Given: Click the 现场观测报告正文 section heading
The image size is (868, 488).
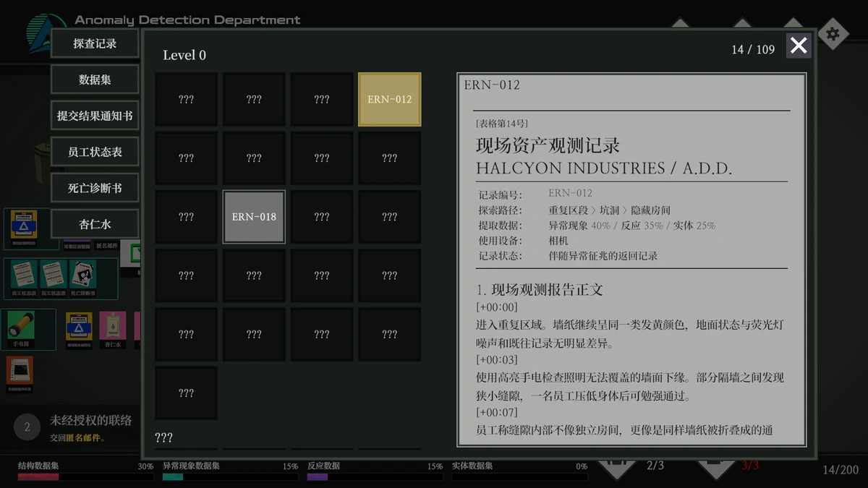Looking at the screenshot, I should point(540,289).
